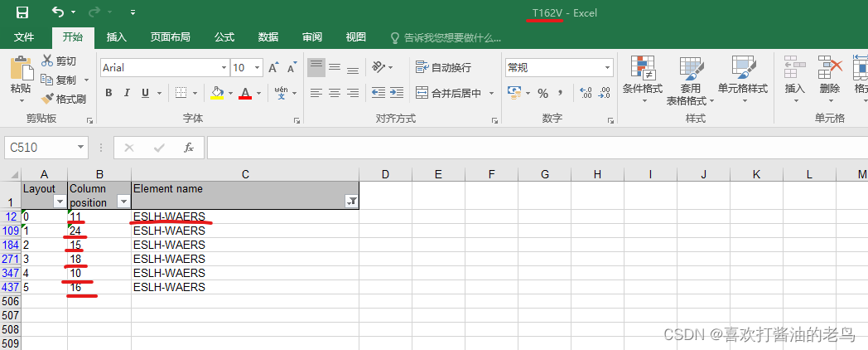
Task: Click inside the formula bar
Action: [537, 148]
